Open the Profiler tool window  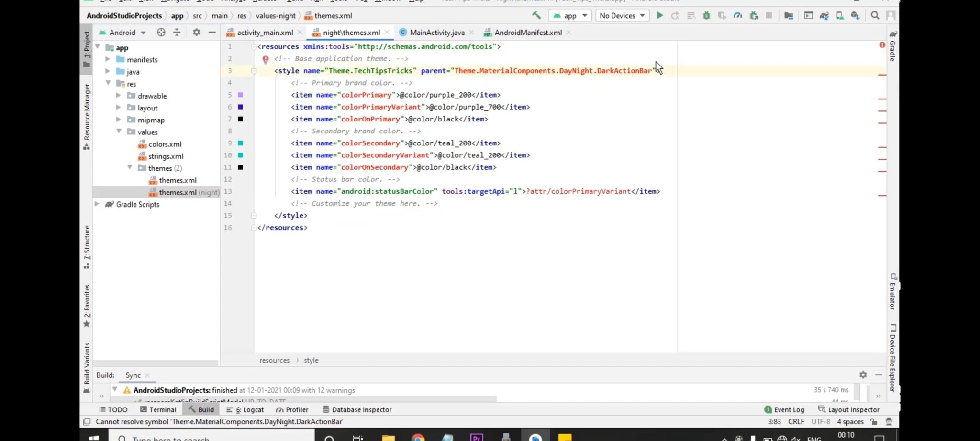292,409
